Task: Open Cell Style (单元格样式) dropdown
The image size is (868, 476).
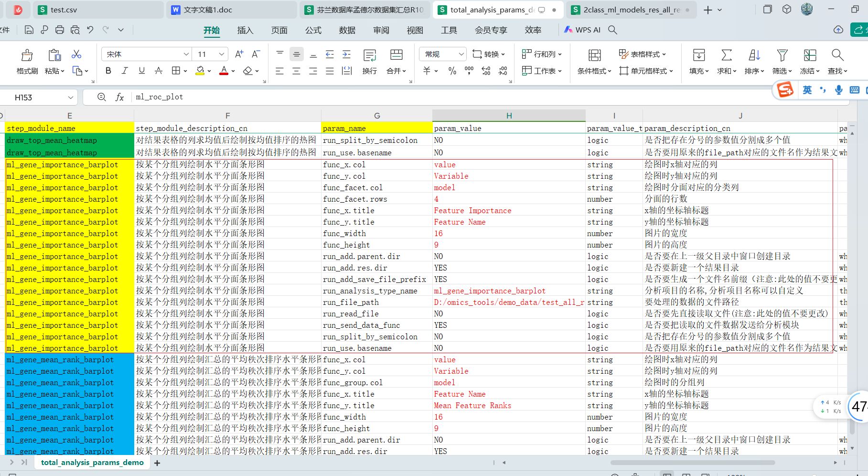Action: pos(646,71)
